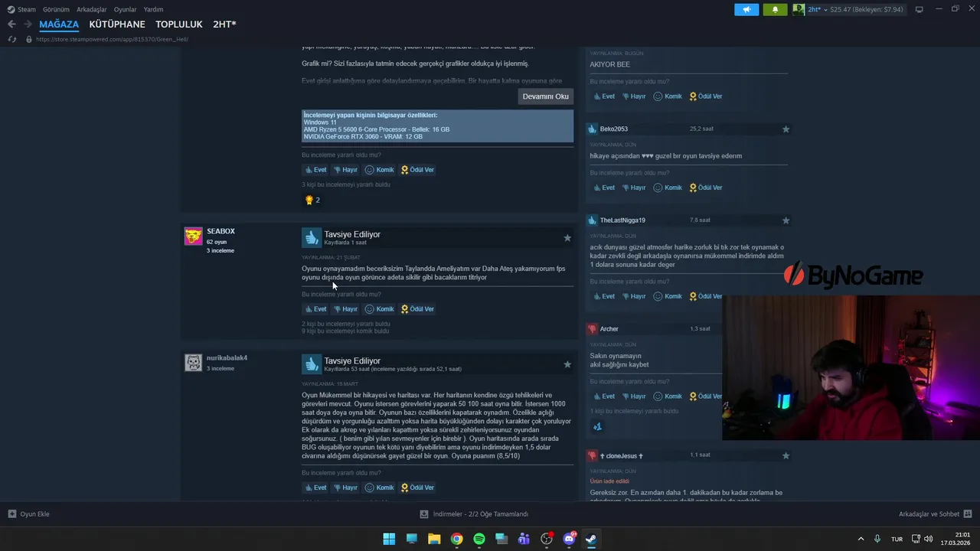Screen dimensions: 980x551
Task: Mark nurikabalak4's review as Komik
Action: (379, 487)
